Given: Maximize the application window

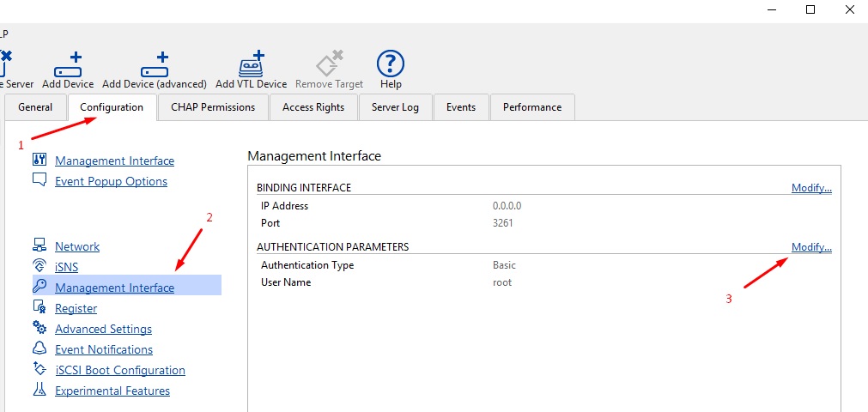Looking at the screenshot, I should 810,9.
